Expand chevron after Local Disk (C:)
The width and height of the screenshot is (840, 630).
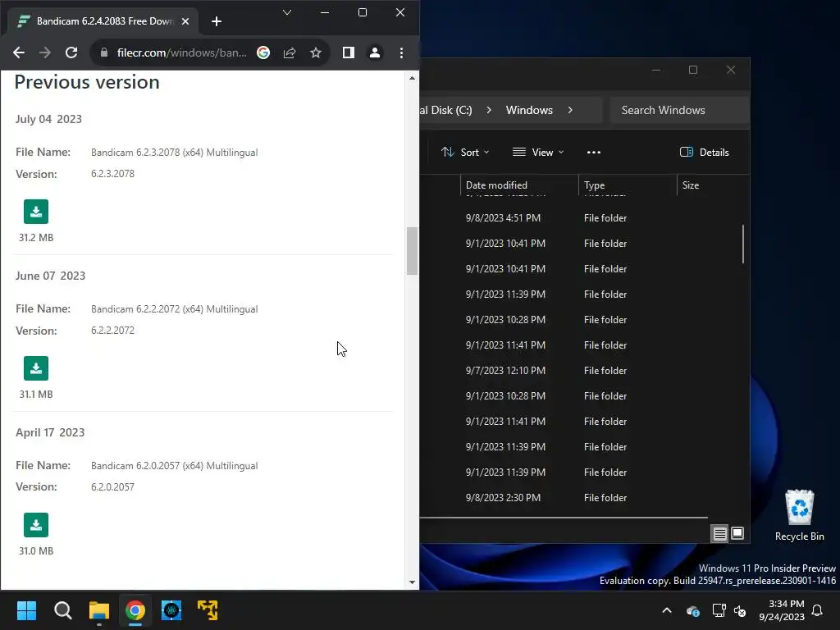click(489, 110)
